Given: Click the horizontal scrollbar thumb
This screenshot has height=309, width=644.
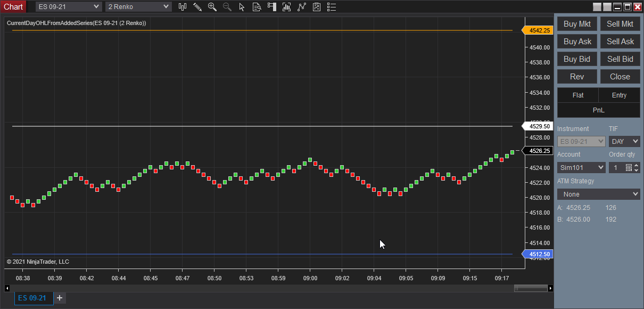Looking at the screenshot, I should (531, 288).
